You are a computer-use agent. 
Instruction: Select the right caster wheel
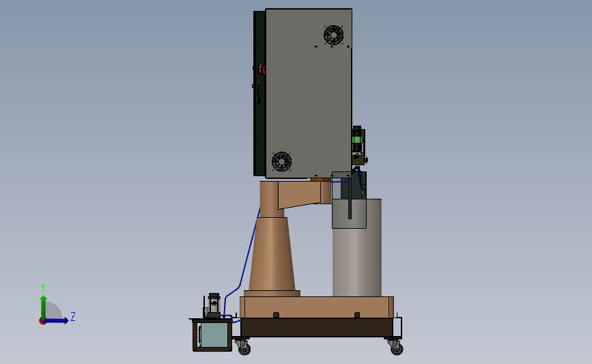tap(396, 348)
